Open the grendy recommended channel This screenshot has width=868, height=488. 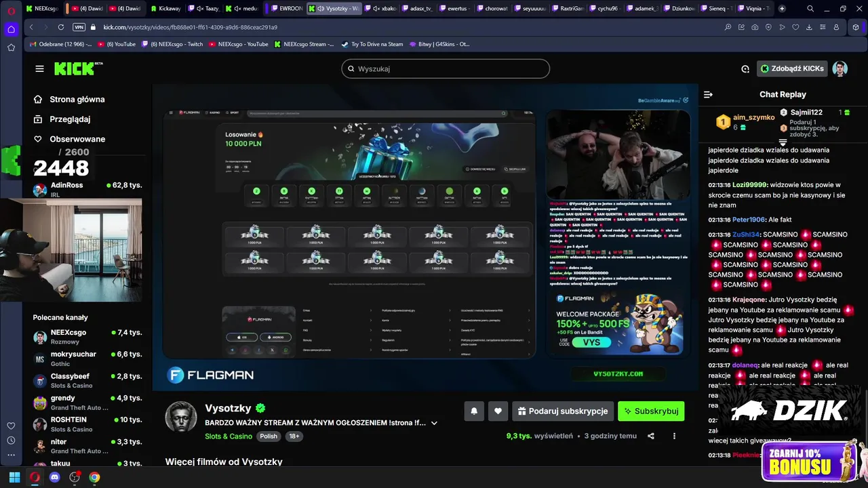click(87, 403)
